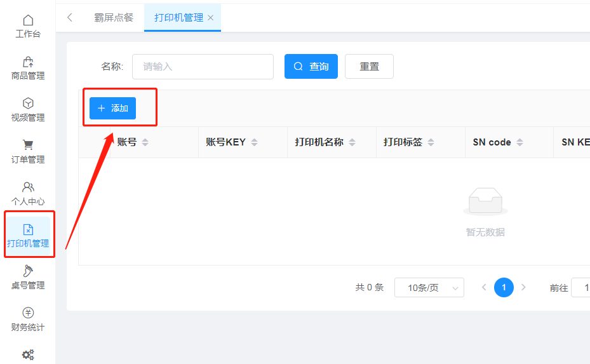Go to previous page arrow
The image size is (590, 364).
click(x=484, y=287)
